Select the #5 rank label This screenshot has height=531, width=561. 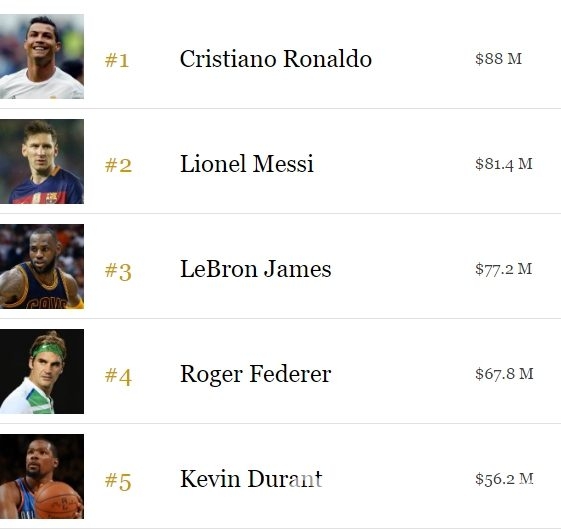coord(118,481)
